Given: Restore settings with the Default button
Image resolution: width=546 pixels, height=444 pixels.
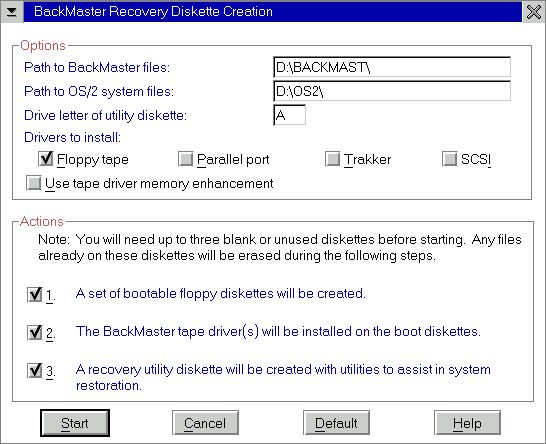Looking at the screenshot, I should pyautogui.click(x=336, y=423).
